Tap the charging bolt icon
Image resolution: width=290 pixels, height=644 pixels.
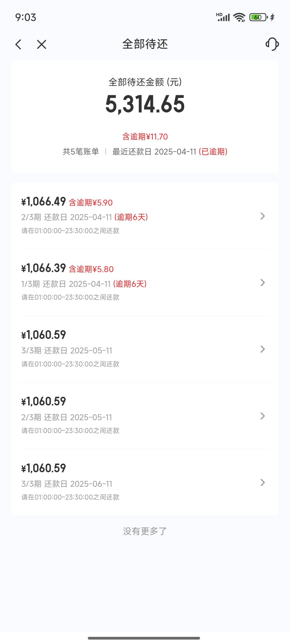point(272,17)
